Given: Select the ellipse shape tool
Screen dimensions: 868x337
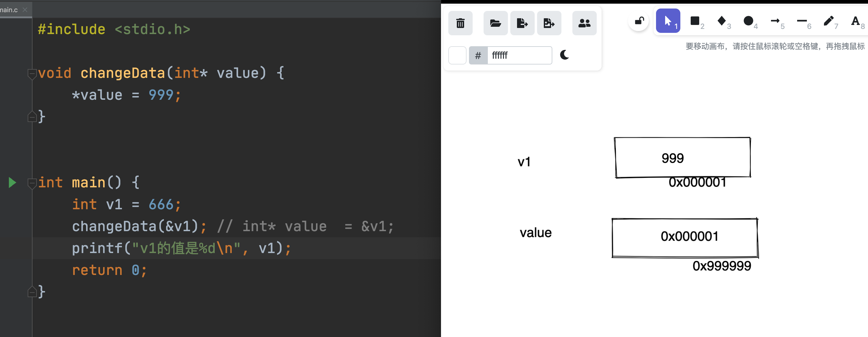Looking at the screenshot, I should (x=748, y=21).
